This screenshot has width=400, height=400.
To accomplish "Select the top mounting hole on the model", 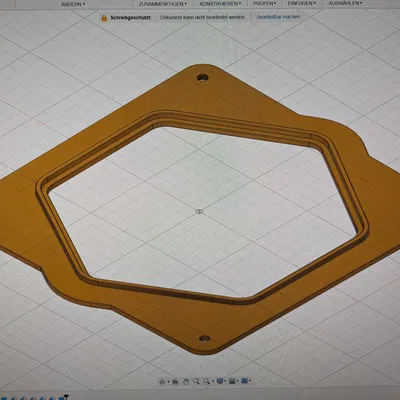I will 202,78.
